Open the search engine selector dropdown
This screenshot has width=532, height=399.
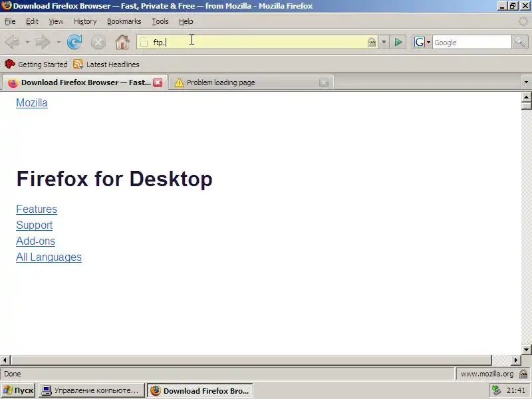428,43
